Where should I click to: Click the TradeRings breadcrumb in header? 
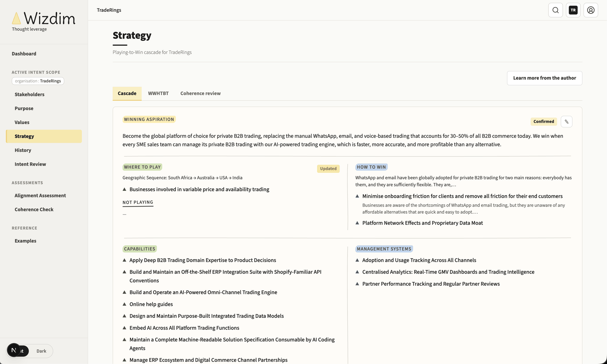(109, 10)
